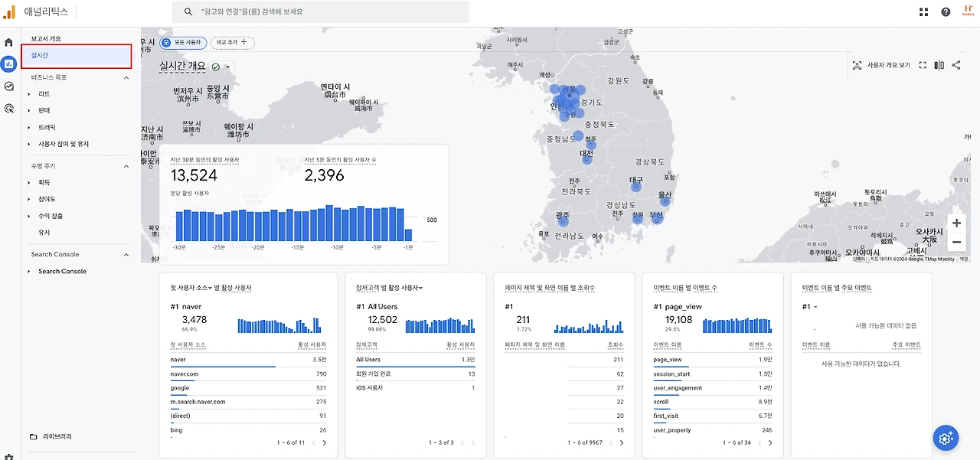
Task: Open the blue insights sparkle button
Action: point(946,438)
